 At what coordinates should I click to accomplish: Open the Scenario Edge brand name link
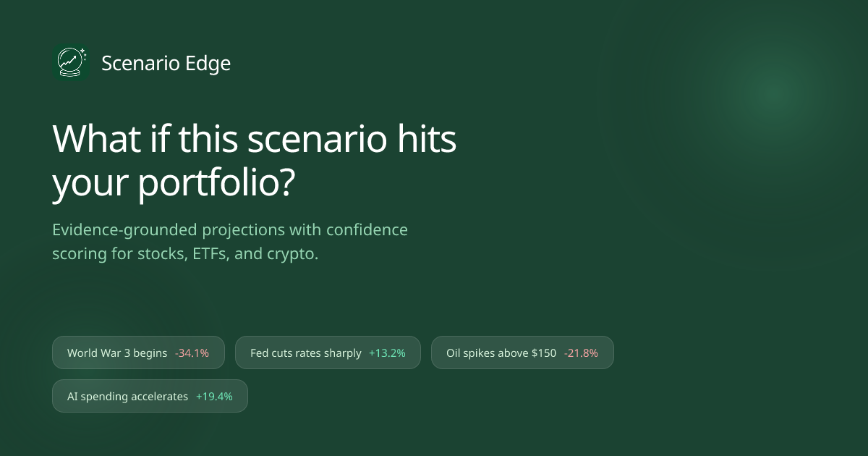[x=166, y=64]
